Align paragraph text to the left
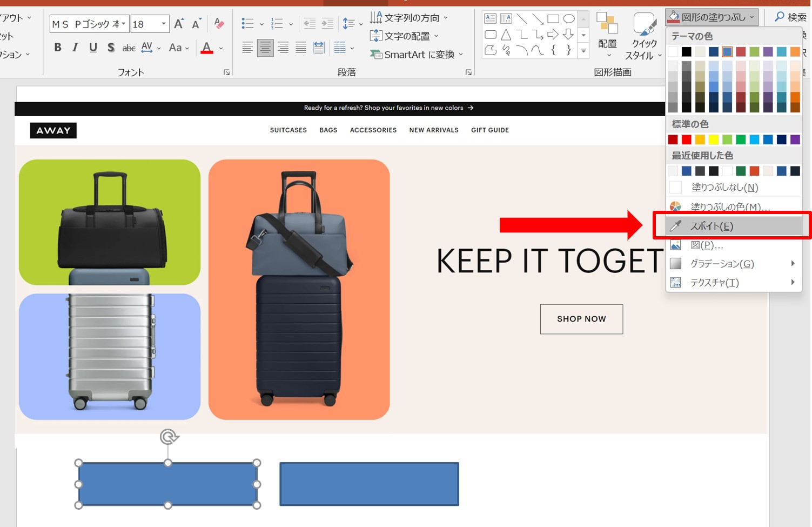This screenshot has height=527, width=812. coord(247,48)
